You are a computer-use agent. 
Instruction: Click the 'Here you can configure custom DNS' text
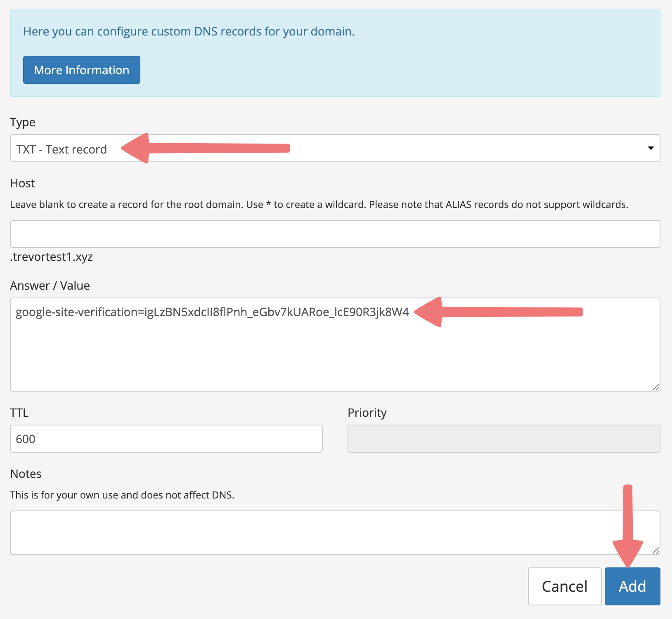point(189,31)
